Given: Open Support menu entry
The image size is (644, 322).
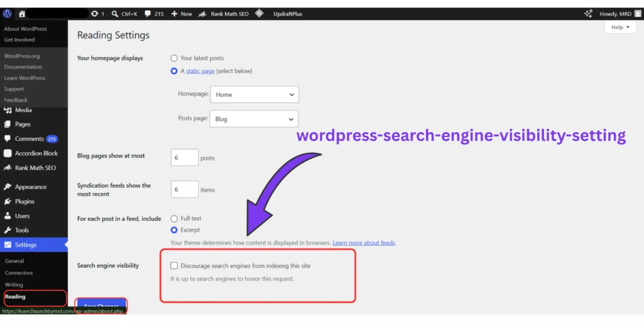Looking at the screenshot, I should click(14, 89).
